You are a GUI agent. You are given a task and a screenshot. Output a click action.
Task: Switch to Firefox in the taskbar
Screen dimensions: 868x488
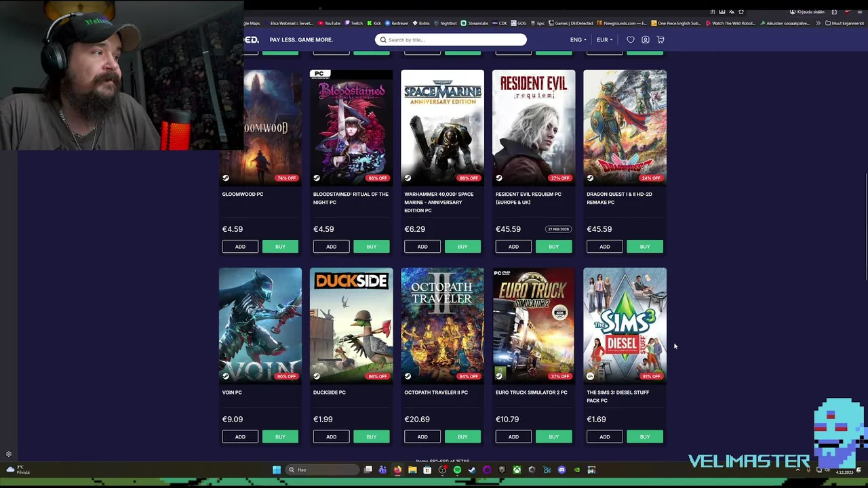[x=397, y=470]
